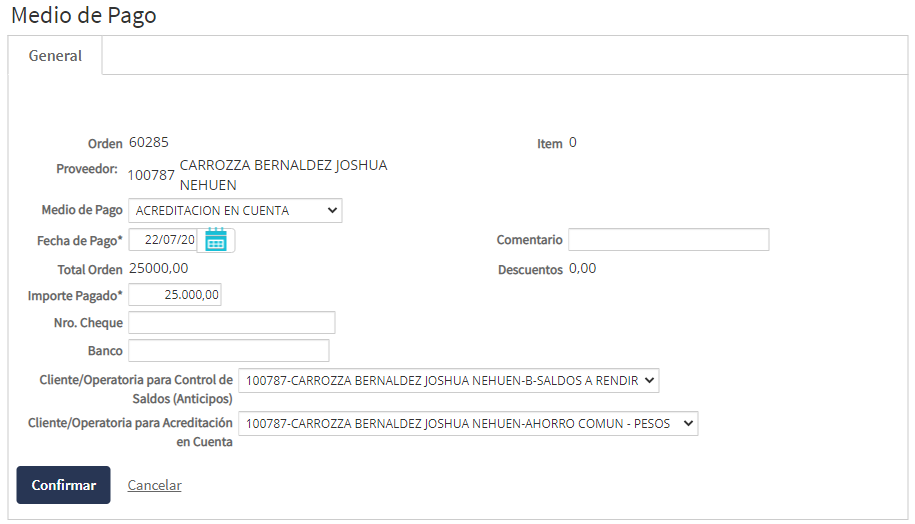The height and width of the screenshot is (524, 915).
Task: Click the Medio de Pago page heading
Action: (84, 16)
